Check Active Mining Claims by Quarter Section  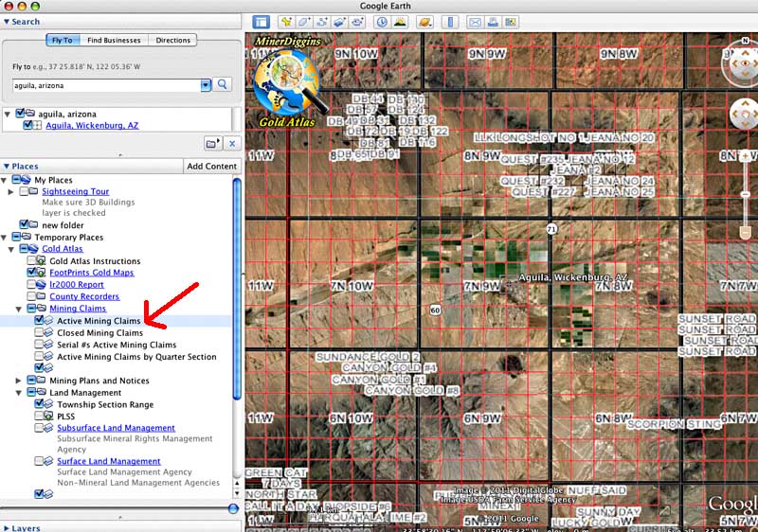(39, 356)
